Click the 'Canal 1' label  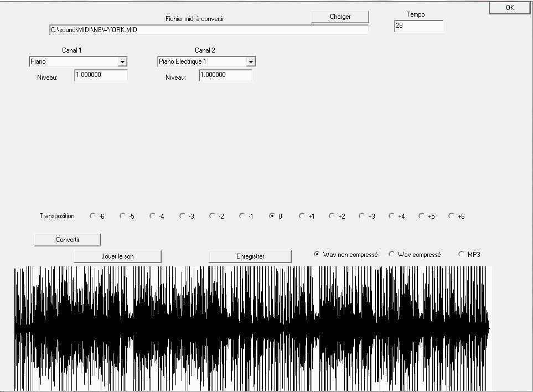tap(72, 50)
